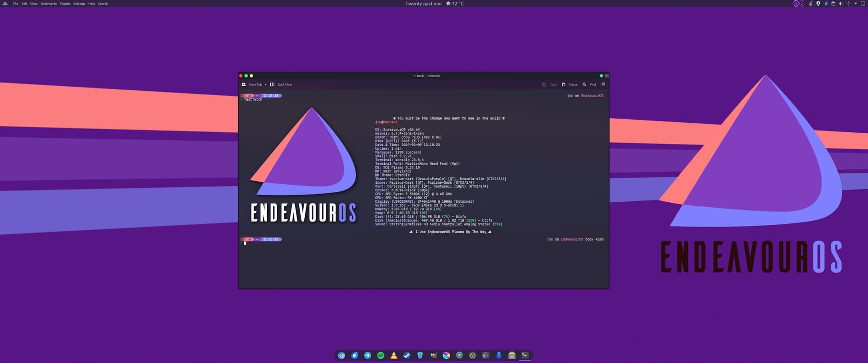This screenshot has height=363, width=868.
Task: Launch Spotify from the dock
Action: [381, 355]
